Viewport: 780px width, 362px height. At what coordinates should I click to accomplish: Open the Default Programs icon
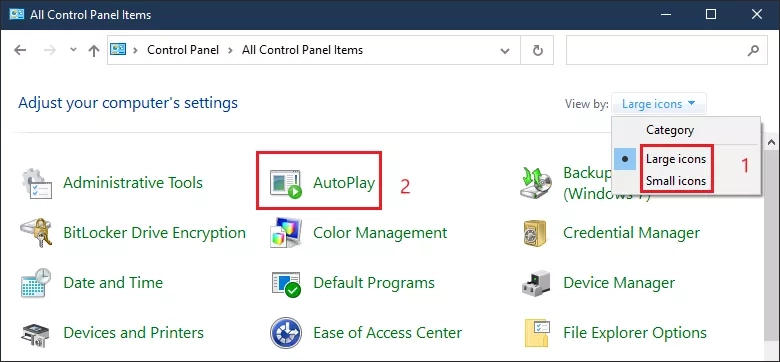coord(286,283)
